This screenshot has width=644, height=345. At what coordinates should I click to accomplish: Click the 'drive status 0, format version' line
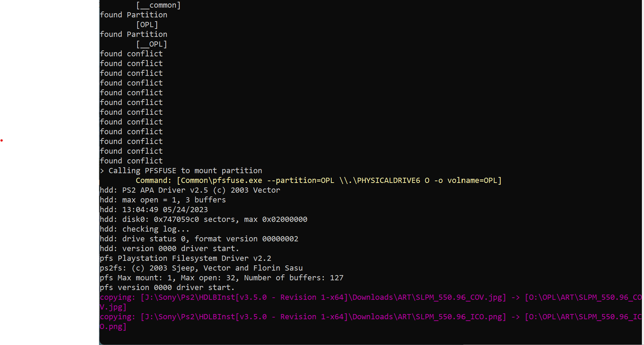pyautogui.click(x=199, y=239)
